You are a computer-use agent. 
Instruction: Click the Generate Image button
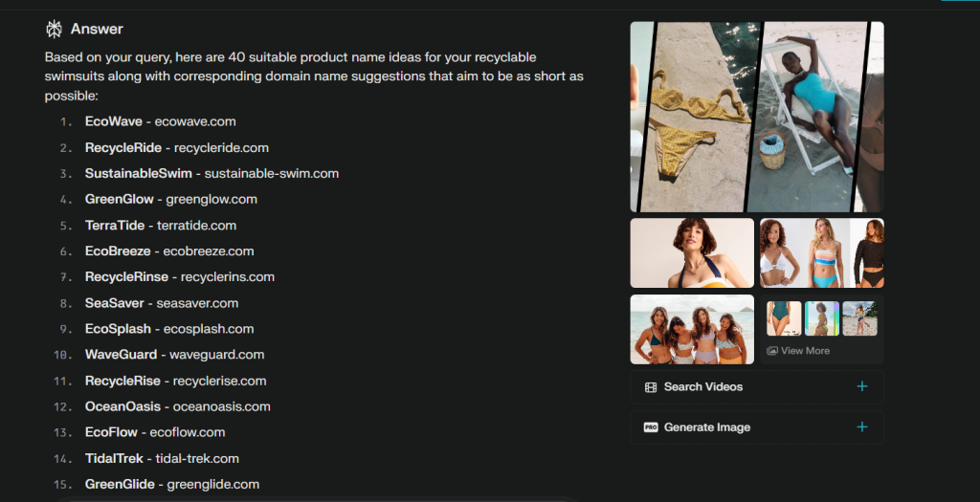[757, 427]
